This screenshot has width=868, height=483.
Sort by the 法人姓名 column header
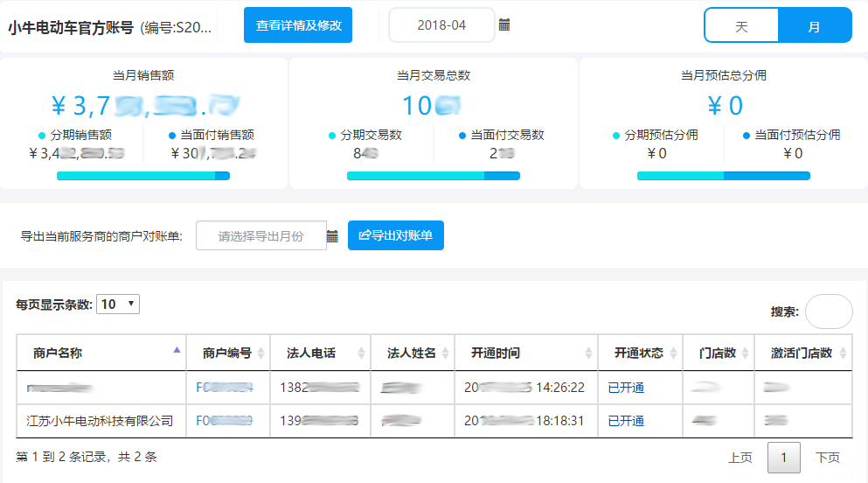pyautogui.click(x=413, y=353)
